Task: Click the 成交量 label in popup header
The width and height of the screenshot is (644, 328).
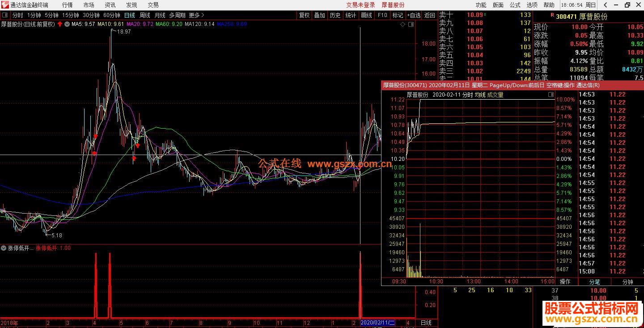Action: click(x=495, y=95)
